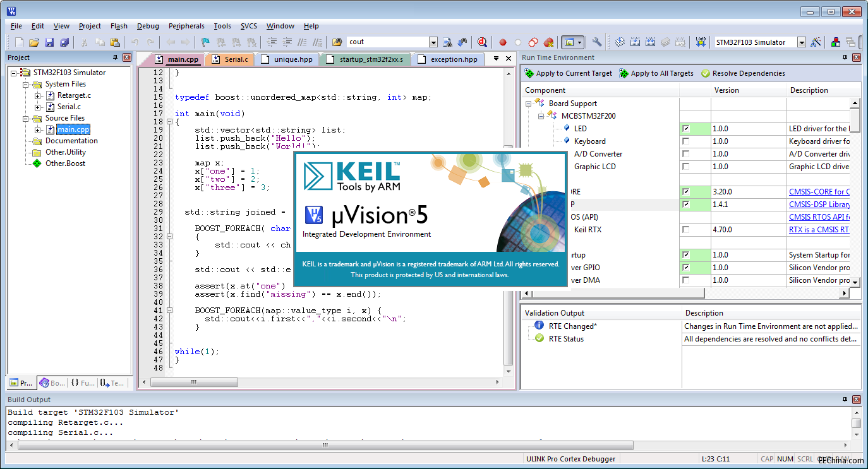Open the CMSIS-DSP Library link
Screen dimensions: 868x469
click(819, 205)
